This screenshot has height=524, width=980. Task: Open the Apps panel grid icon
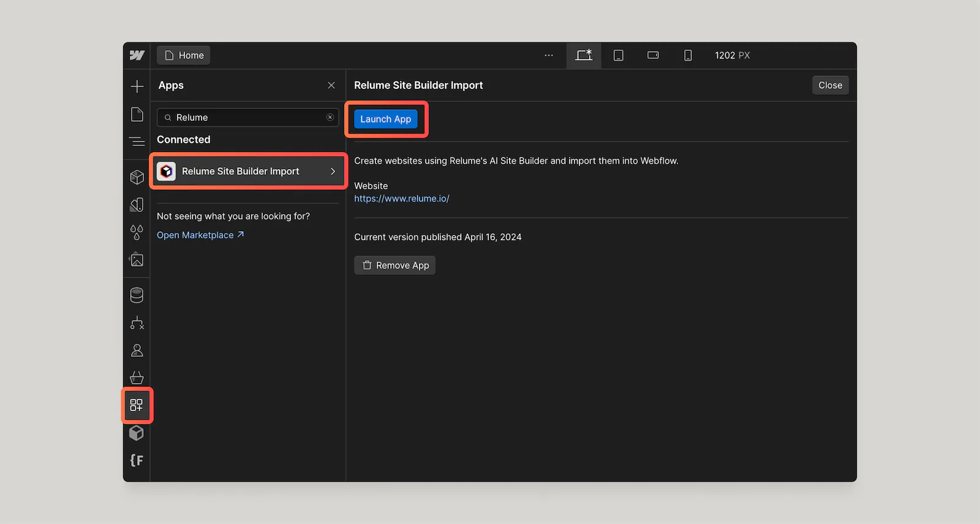coord(137,405)
